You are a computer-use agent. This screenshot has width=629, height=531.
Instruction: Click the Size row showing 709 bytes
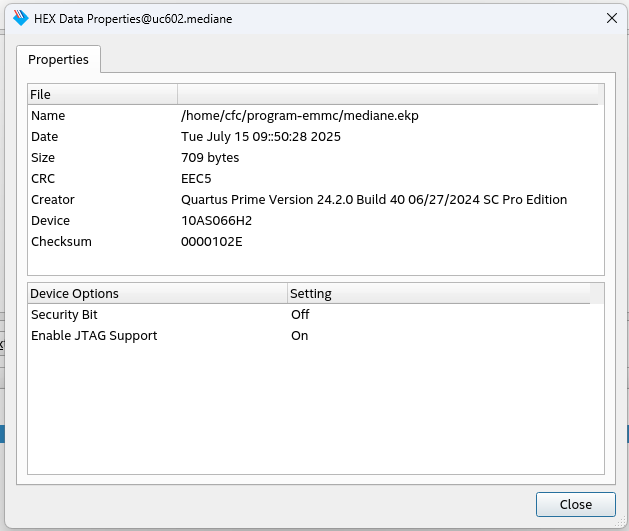[x=210, y=158]
